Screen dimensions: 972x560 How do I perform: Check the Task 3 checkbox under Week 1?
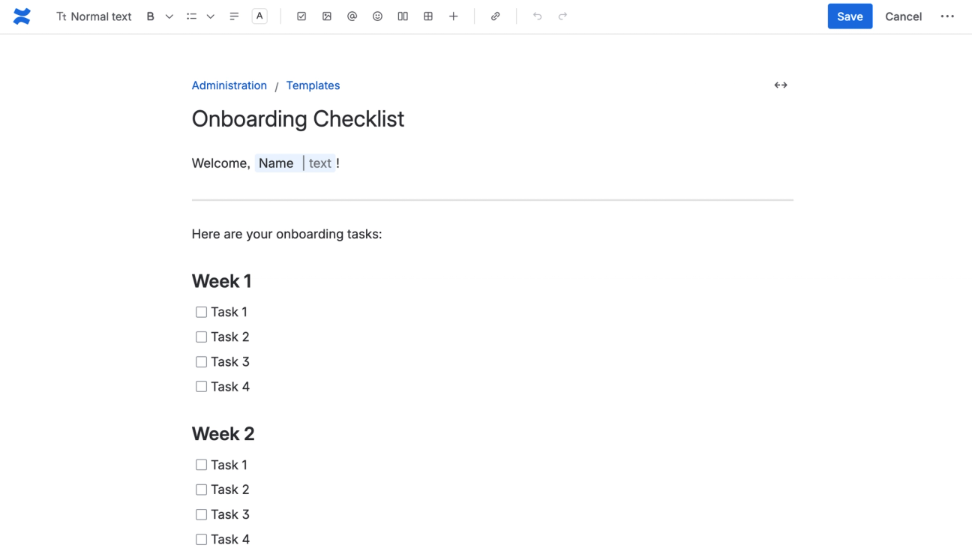pyautogui.click(x=201, y=361)
